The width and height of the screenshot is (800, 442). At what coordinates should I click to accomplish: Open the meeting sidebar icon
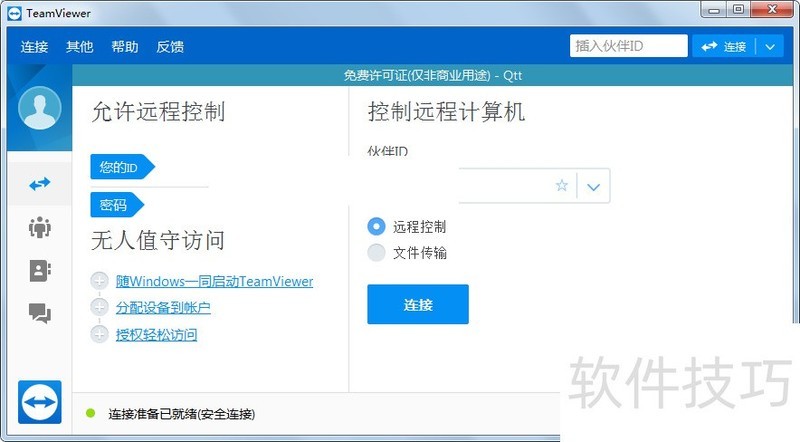pos(40,227)
